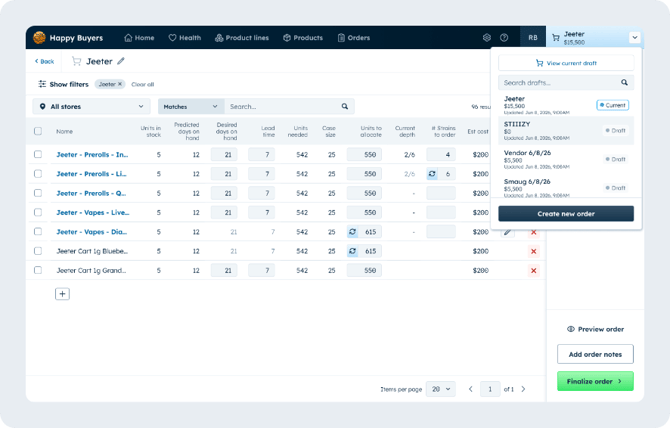
Task: Click the search magnifier in table search
Action: click(x=345, y=106)
